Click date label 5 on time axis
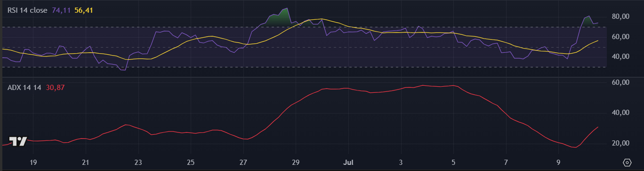The height and width of the screenshot is (171, 644). [453, 163]
